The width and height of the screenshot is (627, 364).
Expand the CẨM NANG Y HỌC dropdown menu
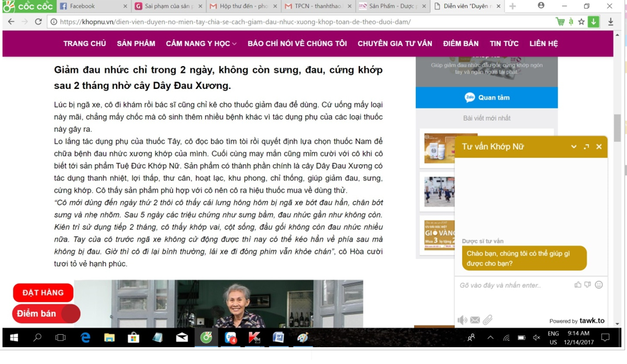[x=201, y=44]
